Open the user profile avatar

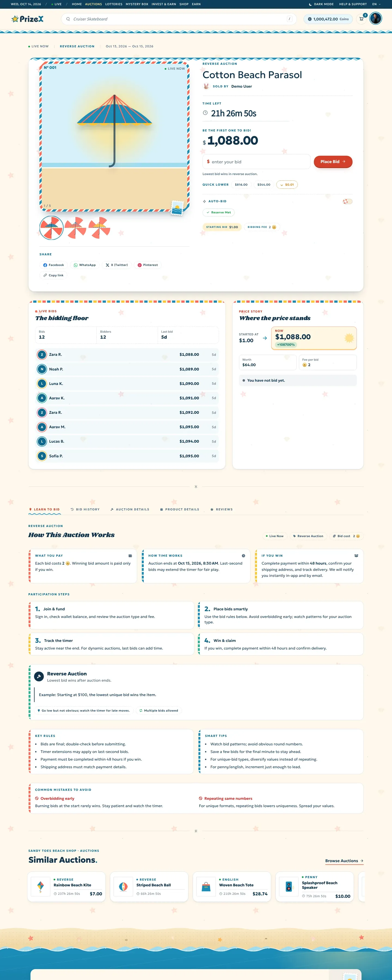click(x=376, y=19)
